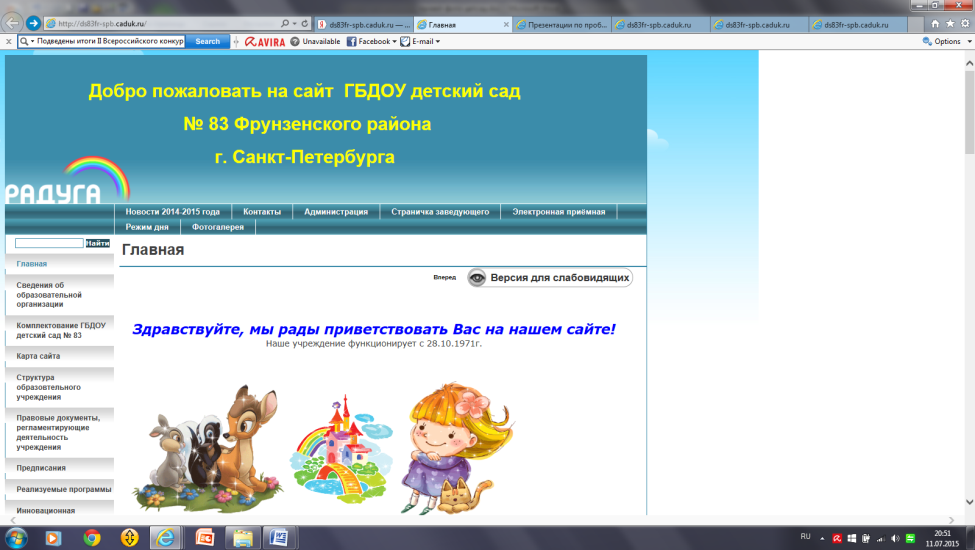Open the Карта сайта sidebar link
The image size is (975, 550).
[39, 356]
